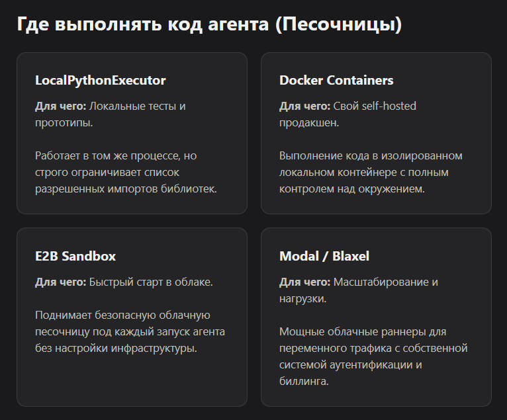Click the Modal / Blaxel heading
Screen dimensions: 507x420
point(324,256)
